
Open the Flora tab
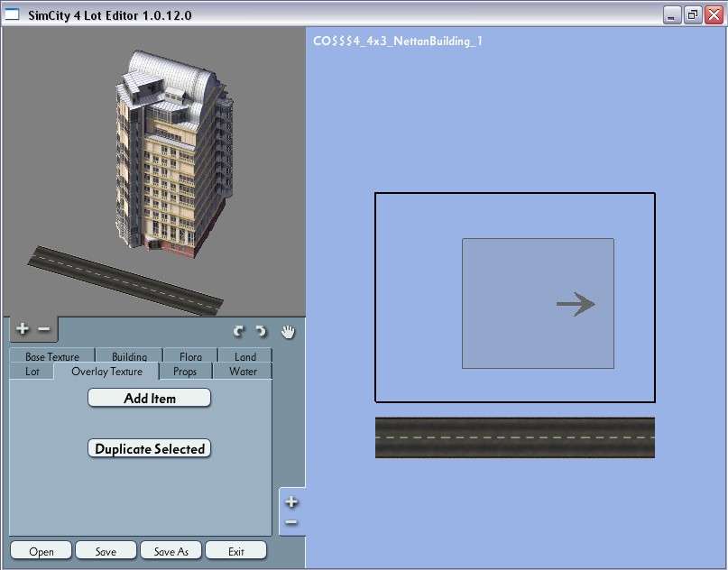click(x=190, y=356)
